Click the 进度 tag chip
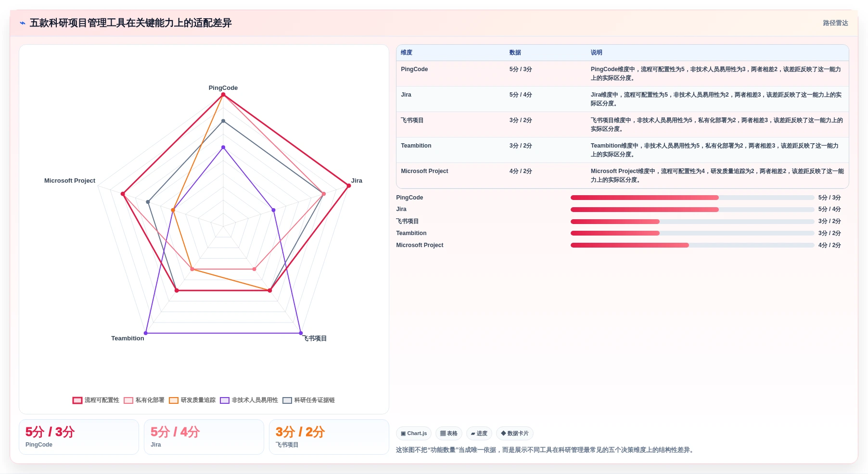868x474 pixels. point(479,433)
